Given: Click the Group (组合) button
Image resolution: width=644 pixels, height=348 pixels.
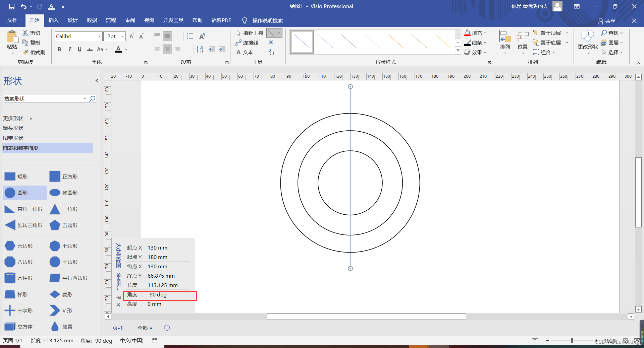Looking at the screenshot, I should (544, 52).
